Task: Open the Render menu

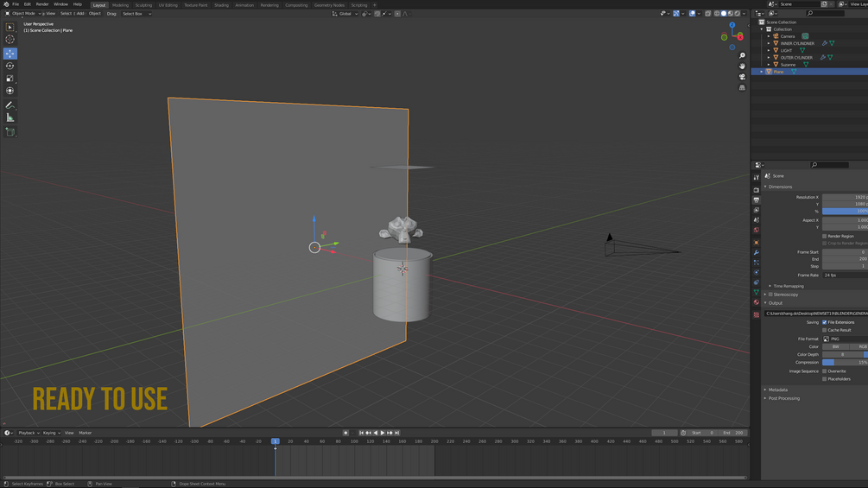Action: [x=42, y=4]
